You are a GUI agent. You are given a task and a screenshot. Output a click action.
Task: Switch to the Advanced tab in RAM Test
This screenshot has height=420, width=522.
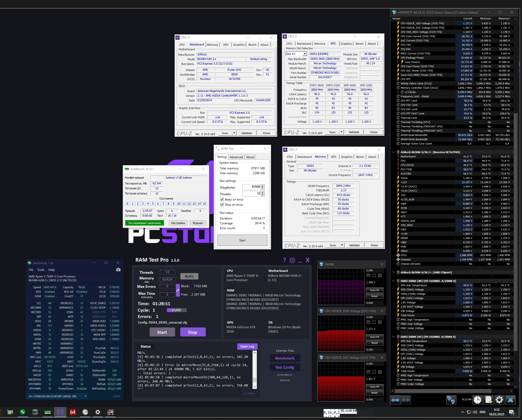tap(236, 157)
